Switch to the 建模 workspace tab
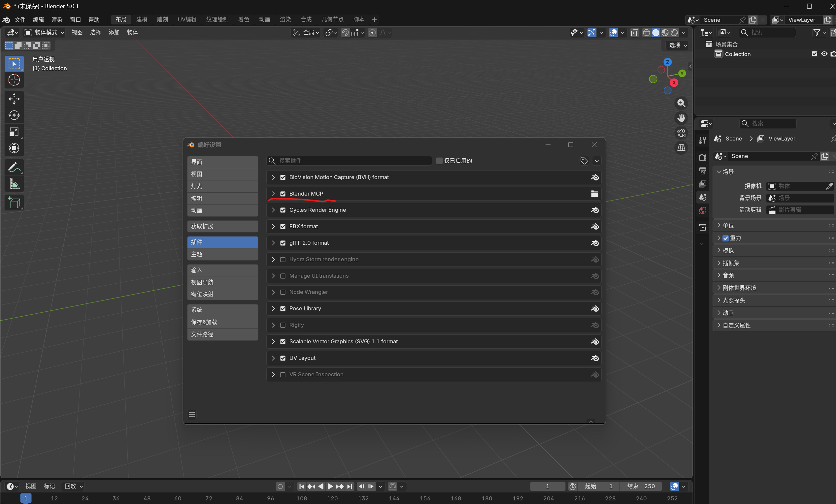 pyautogui.click(x=142, y=19)
